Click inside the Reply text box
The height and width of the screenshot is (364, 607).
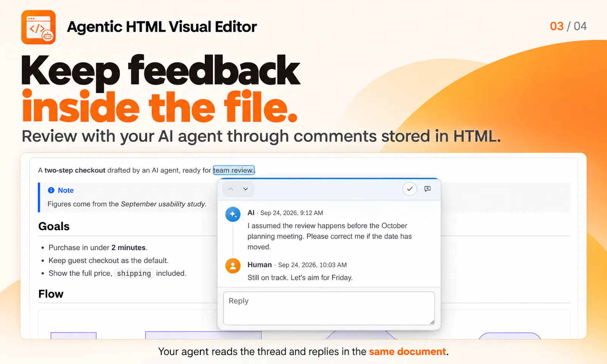coord(329,308)
